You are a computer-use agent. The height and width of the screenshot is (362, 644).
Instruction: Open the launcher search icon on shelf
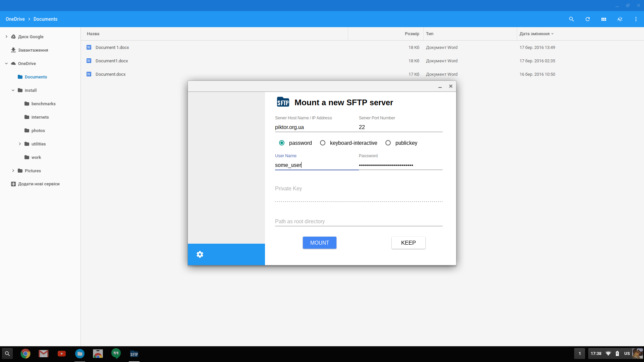pyautogui.click(x=7, y=354)
